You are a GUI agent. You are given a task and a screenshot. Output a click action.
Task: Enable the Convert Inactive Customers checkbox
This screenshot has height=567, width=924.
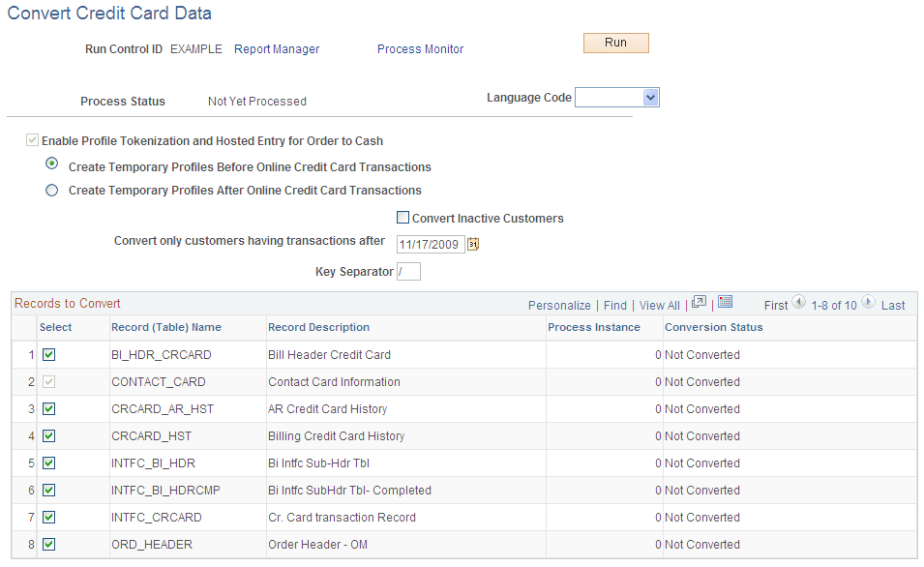[402, 218]
